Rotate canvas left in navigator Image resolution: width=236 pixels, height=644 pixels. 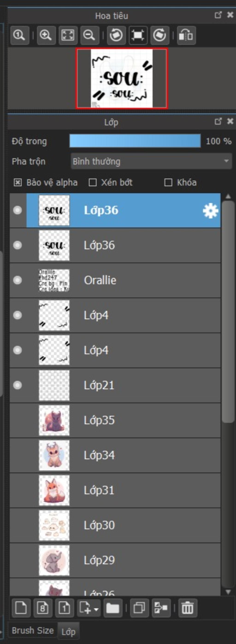point(116,35)
